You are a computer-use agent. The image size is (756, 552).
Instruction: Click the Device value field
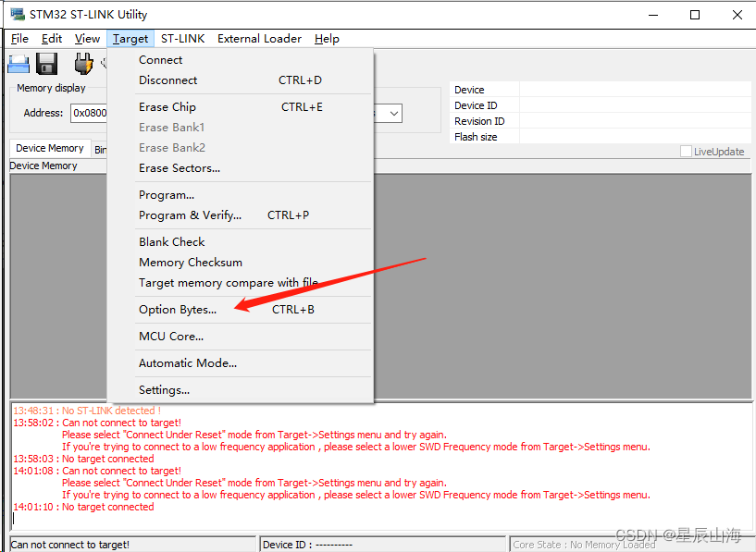point(635,90)
